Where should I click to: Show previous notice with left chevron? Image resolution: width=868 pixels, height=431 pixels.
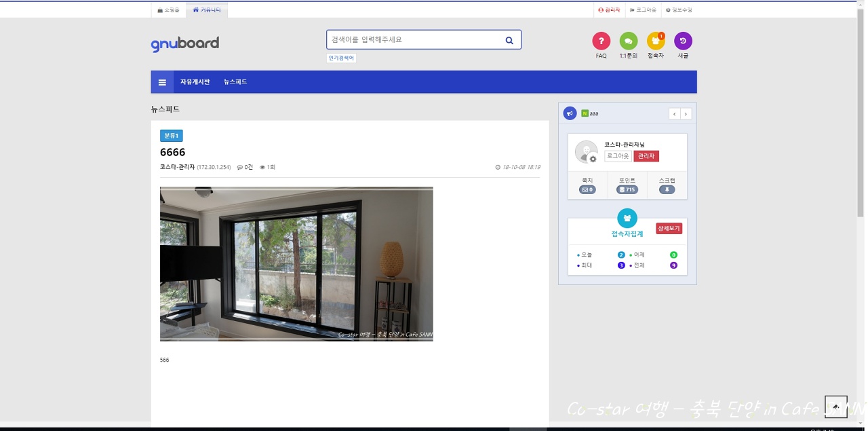click(x=674, y=114)
